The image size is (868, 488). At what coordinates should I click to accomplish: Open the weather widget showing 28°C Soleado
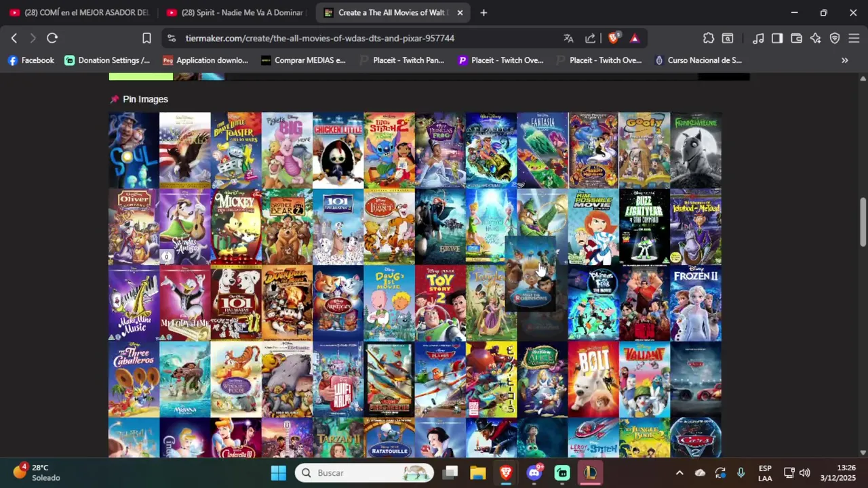[38, 472]
